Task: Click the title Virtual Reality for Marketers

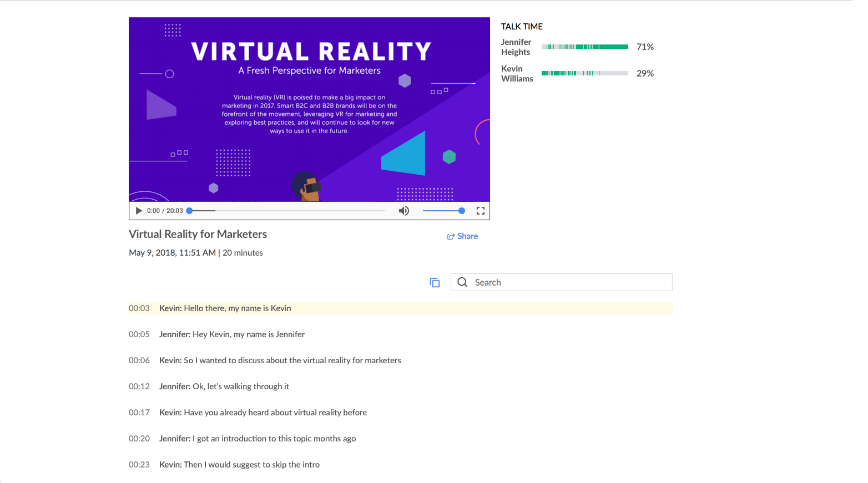Action: 198,234
